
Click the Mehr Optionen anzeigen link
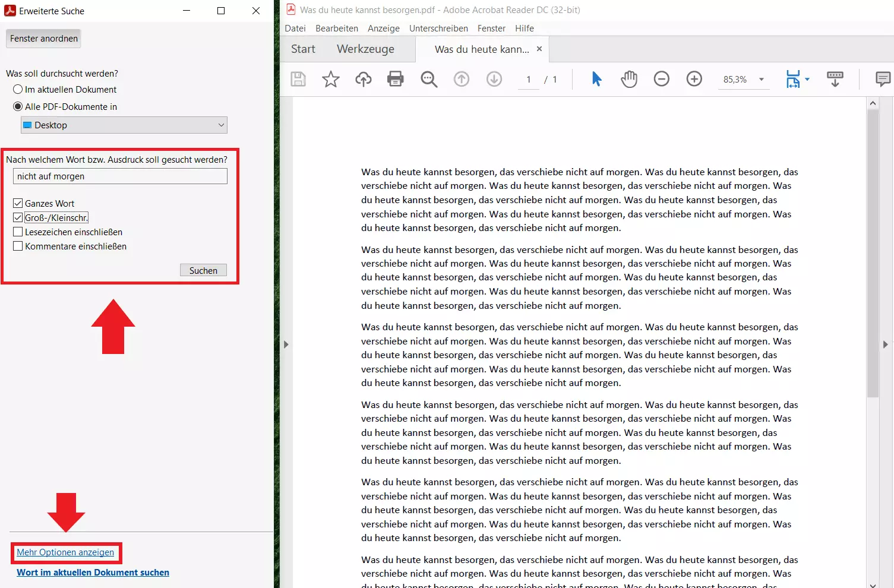65,552
